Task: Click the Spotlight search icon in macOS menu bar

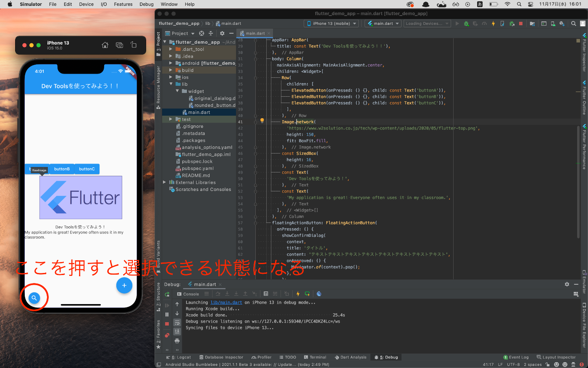Action: pyautogui.click(x=519, y=4)
